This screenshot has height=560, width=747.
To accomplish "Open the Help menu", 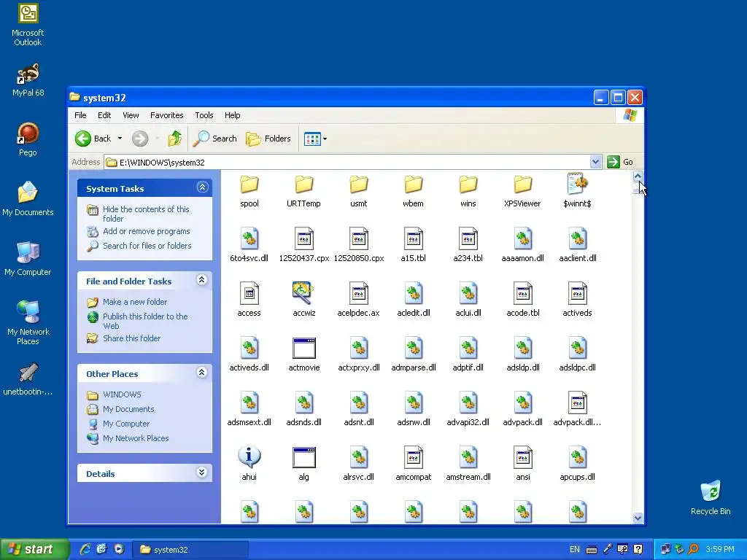I will pyautogui.click(x=233, y=115).
